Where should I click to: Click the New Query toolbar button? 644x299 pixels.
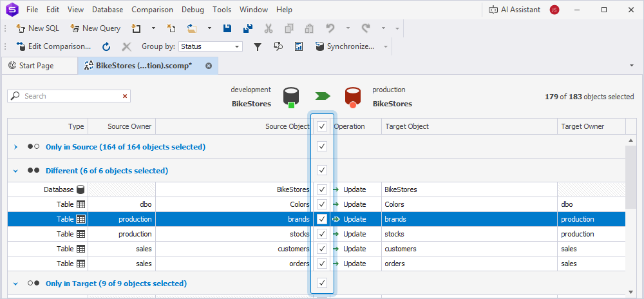pos(95,28)
